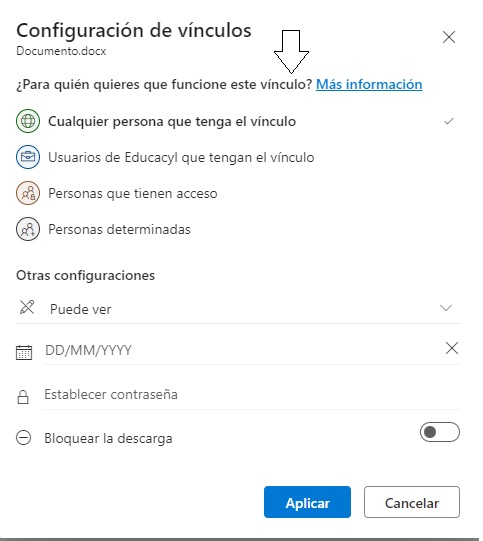Click the people-with-lock icon for existing access

[28, 193]
